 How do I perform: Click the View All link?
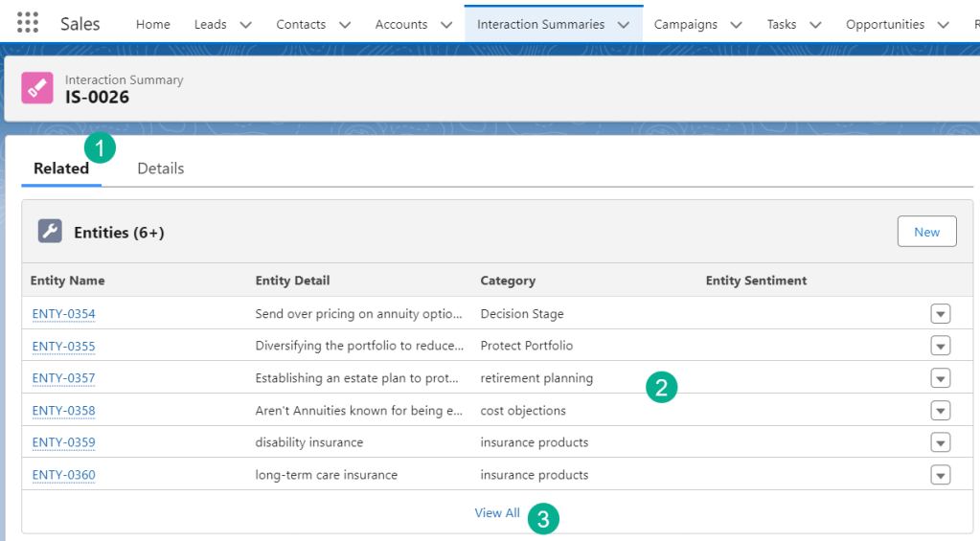497,513
